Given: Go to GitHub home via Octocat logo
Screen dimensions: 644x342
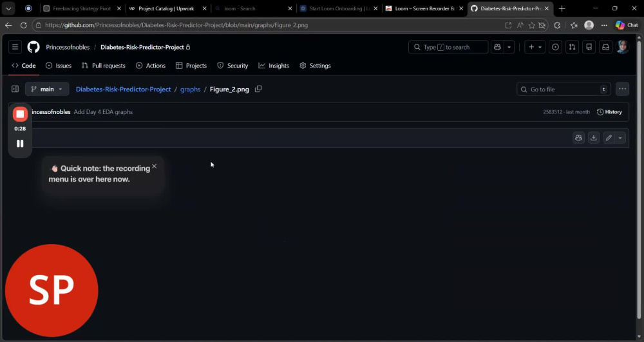Looking at the screenshot, I should tap(33, 47).
